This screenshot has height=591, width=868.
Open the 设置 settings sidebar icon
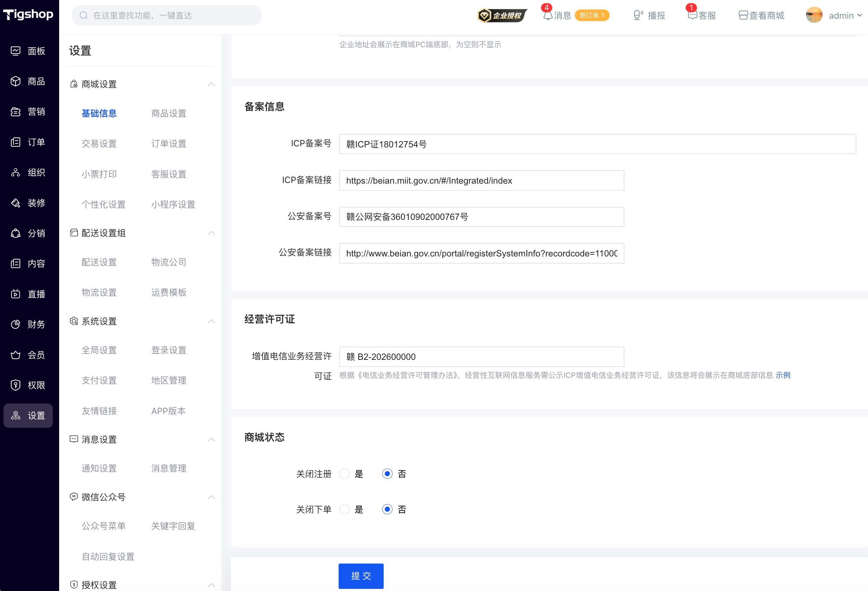[15, 415]
